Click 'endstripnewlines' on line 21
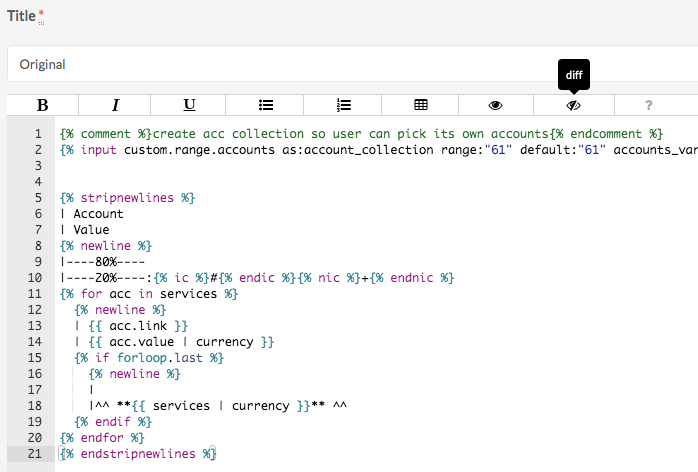 click(138, 454)
